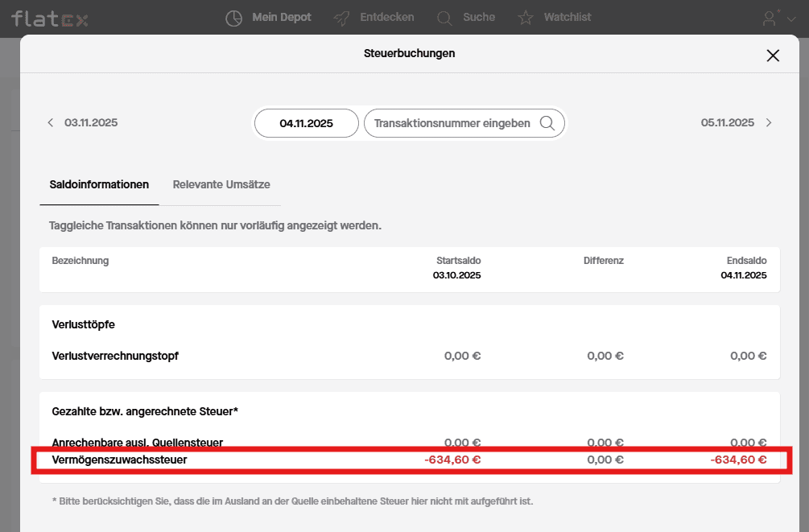This screenshot has height=532, width=809.
Task: Open the 04.11.2025 date picker
Action: (307, 123)
